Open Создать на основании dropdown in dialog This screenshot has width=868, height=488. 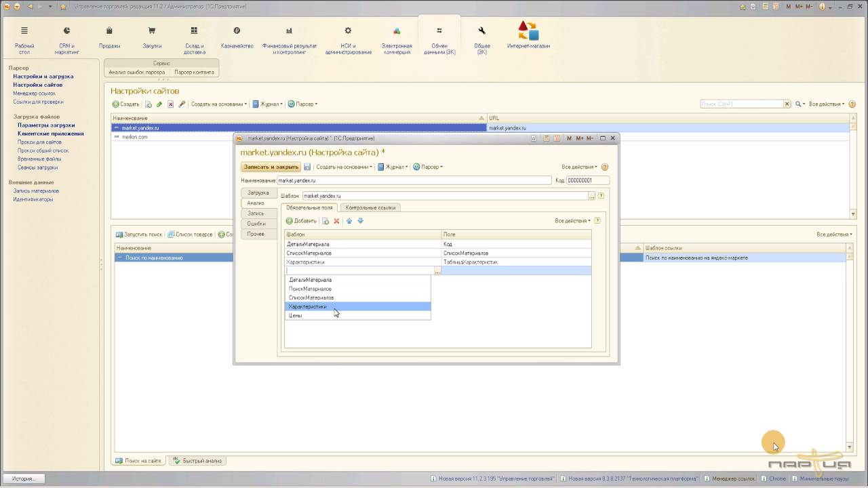click(x=344, y=167)
